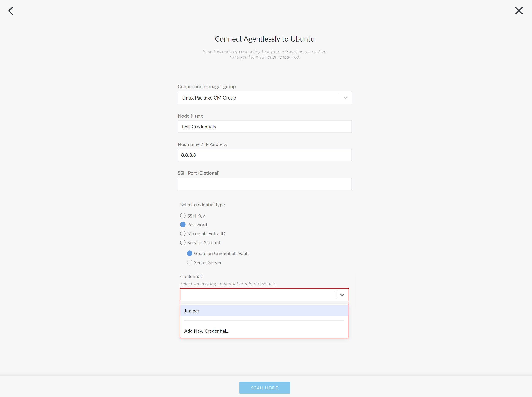Click the Connection manager group chevron arrow
The height and width of the screenshot is (397, 532).
(x=345, y=98)
